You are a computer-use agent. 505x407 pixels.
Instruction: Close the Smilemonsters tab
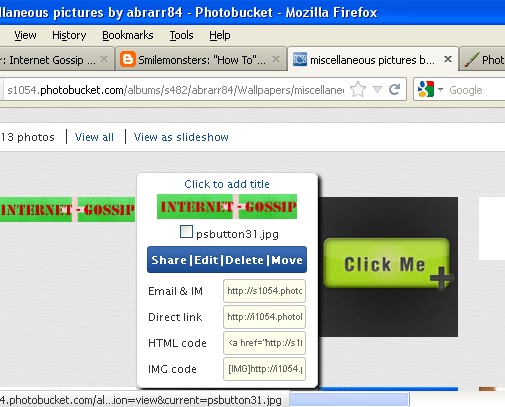click(x=276, y=59)
